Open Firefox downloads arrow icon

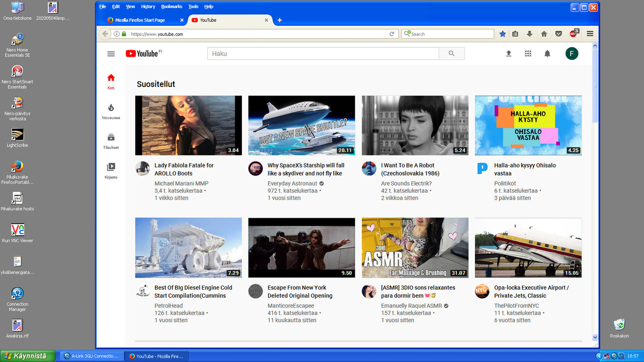coord(529,34)
